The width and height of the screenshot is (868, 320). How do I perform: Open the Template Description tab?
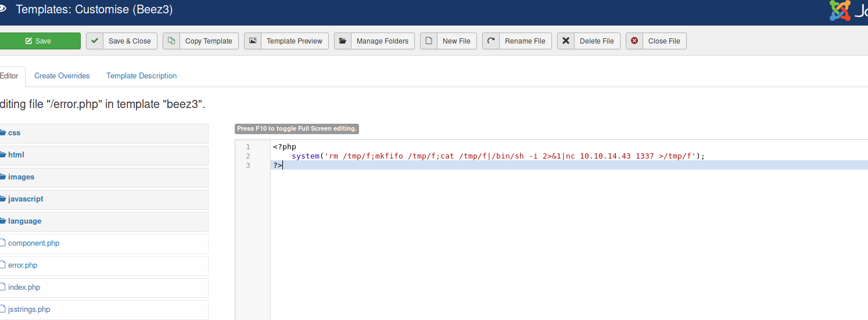click(x=142, y=76)
